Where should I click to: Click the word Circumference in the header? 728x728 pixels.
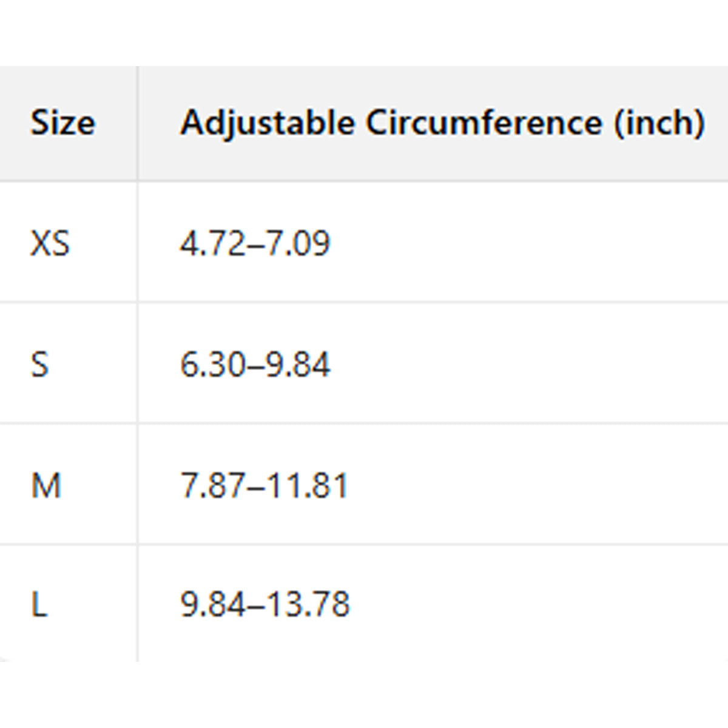tap(484, 123)
